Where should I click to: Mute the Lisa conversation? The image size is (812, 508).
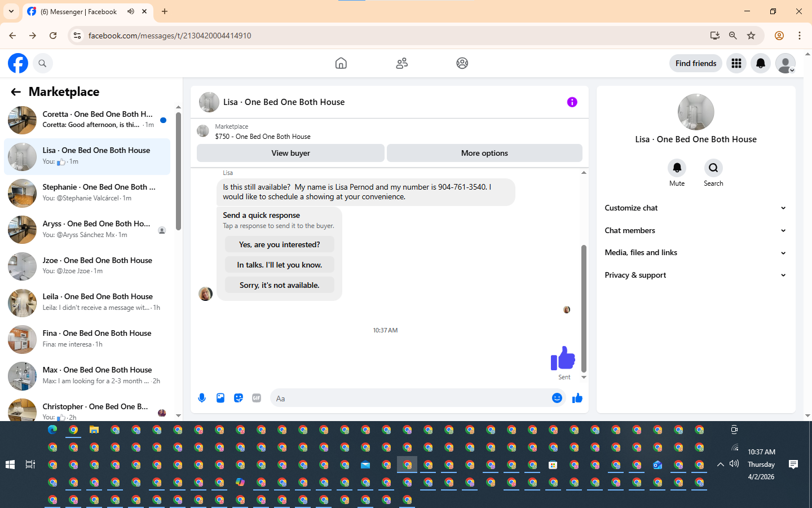click(x=677, y=168)
